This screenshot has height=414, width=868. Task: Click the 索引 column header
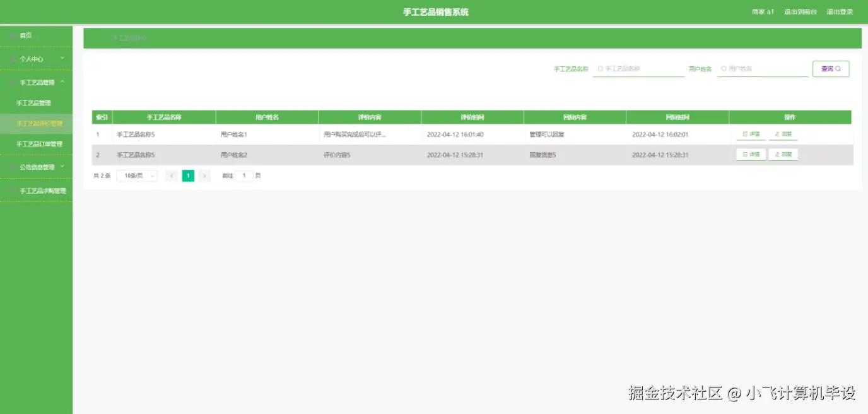(102, 117)
